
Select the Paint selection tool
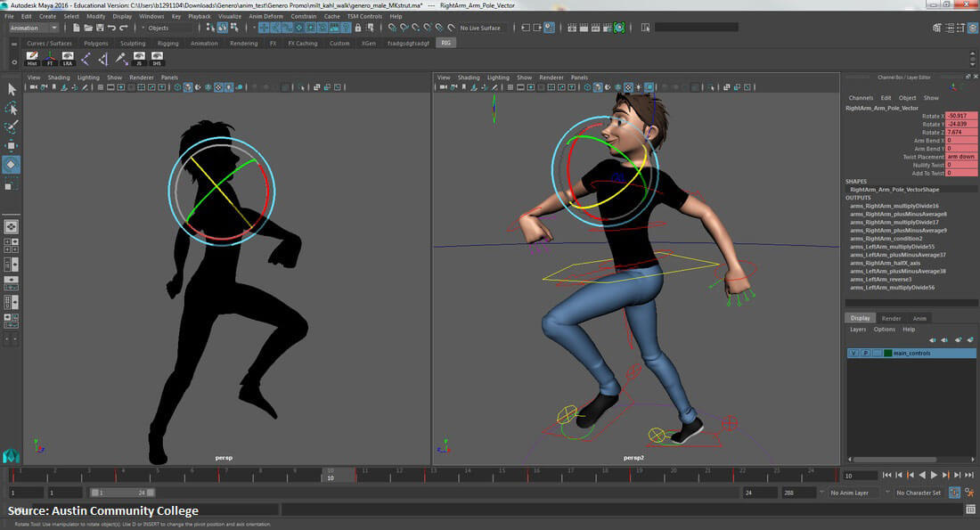click(x=12, y=125)
